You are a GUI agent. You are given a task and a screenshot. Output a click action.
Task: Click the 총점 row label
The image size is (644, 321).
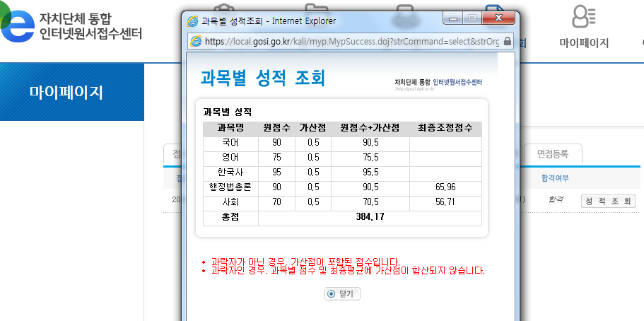231,217
